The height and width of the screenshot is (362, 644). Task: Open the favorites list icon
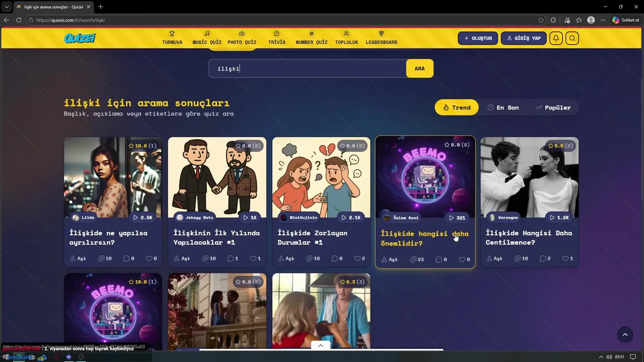(x=579, y=20)
